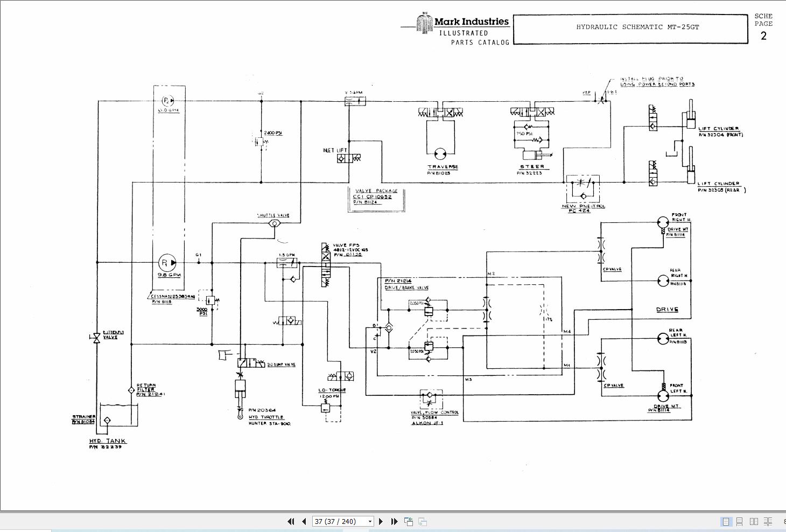The height and width of the screenshot is (532, 786).
Task: Enable single page view layout
Action: (x=726, y=521)
